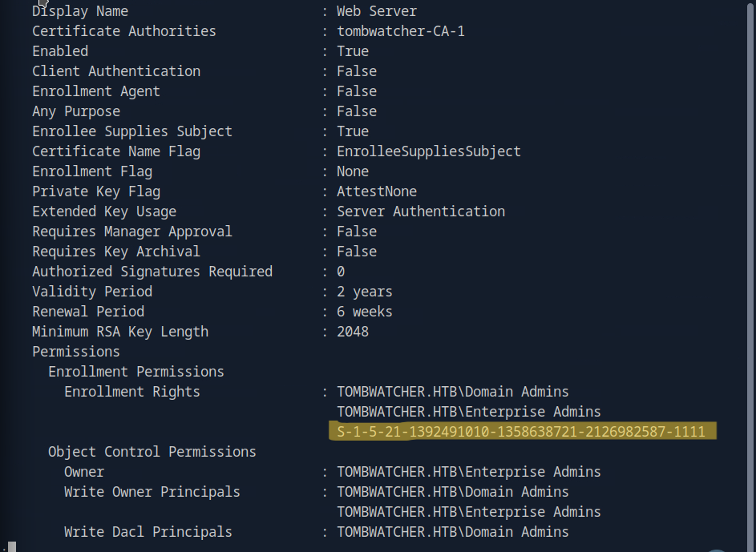
Task: Click the EnrolleeSuppliesSubject flag value
Action: (428, 151)
